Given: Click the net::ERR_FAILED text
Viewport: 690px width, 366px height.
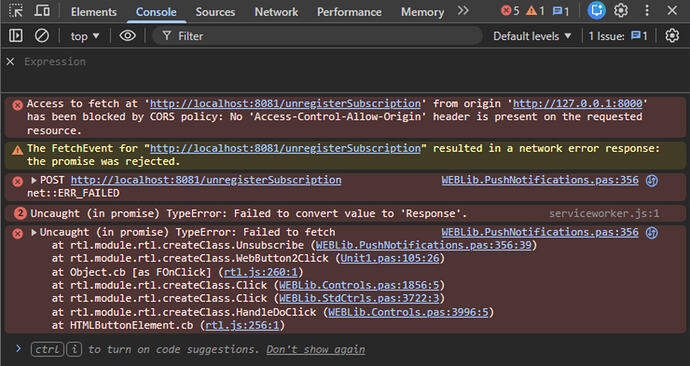Looking at the screenshot, I should click(x=73, y=193).
